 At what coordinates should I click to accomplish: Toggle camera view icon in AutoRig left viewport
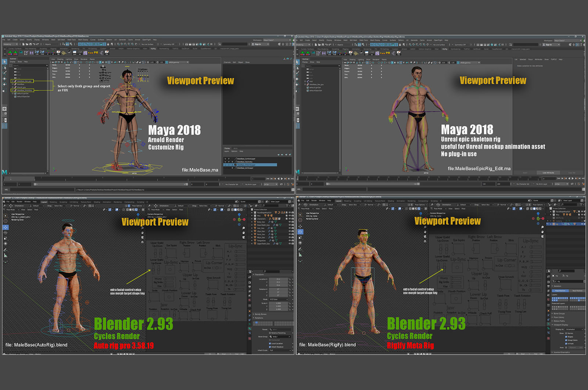pyautogui.click(x=142, y=237)
